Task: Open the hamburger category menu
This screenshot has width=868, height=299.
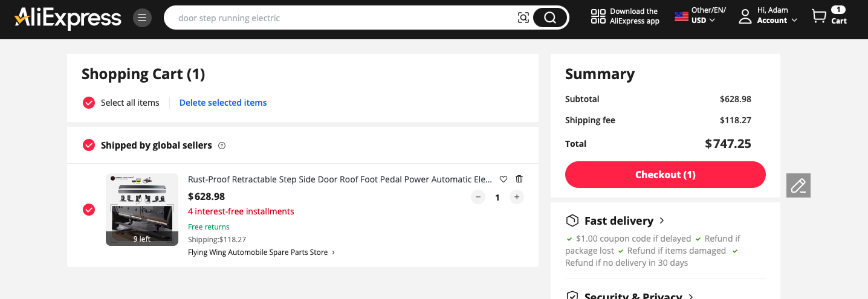Action: 142,18
